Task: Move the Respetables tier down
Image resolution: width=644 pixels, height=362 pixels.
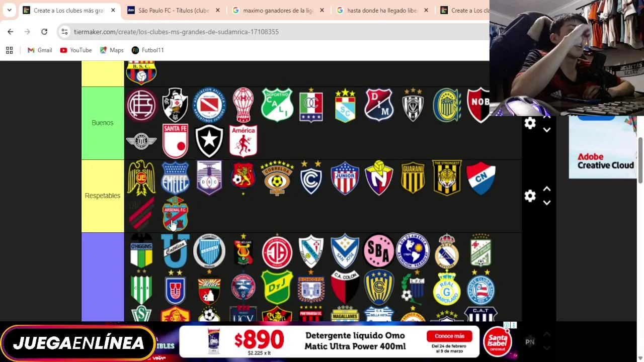Action: (547, 203)
